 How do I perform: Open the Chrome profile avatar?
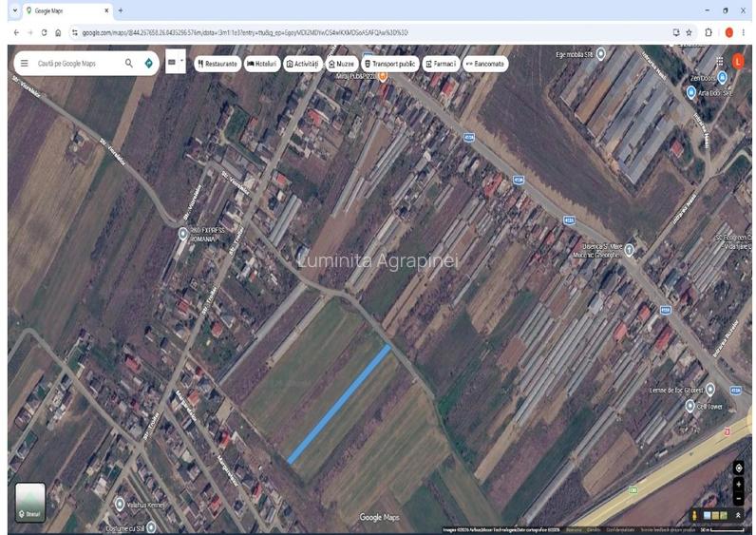tap(729, 32)
